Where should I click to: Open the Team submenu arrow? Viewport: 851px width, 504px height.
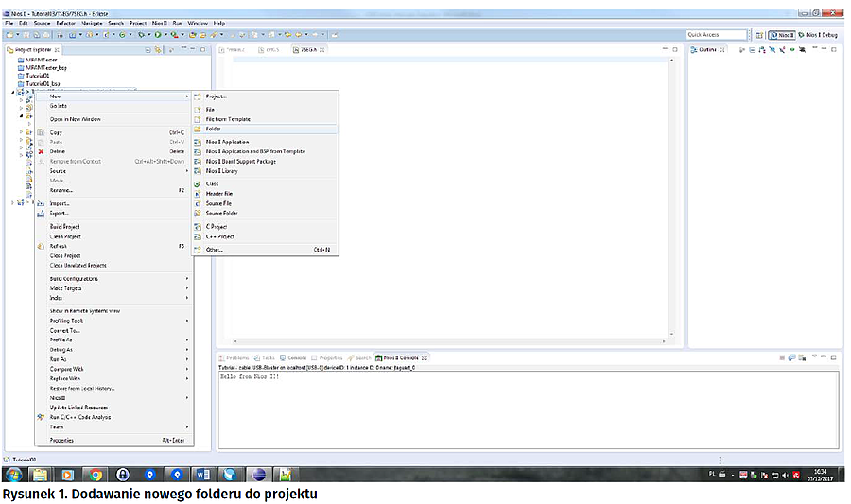pos(187,426)
